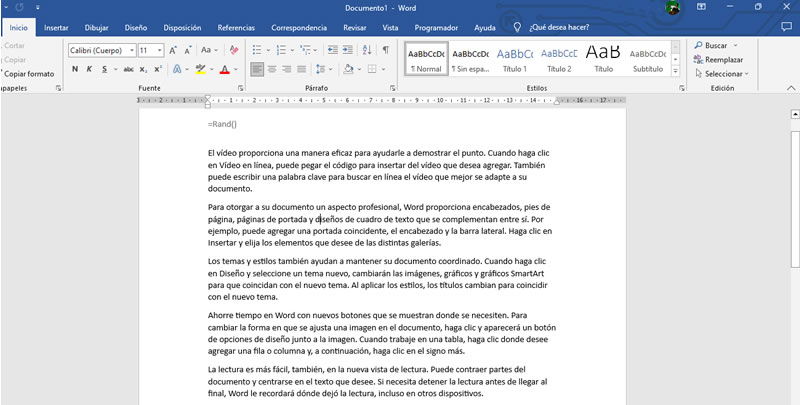
Task: Switch to the Referencias tab
Action: [236, 28]
